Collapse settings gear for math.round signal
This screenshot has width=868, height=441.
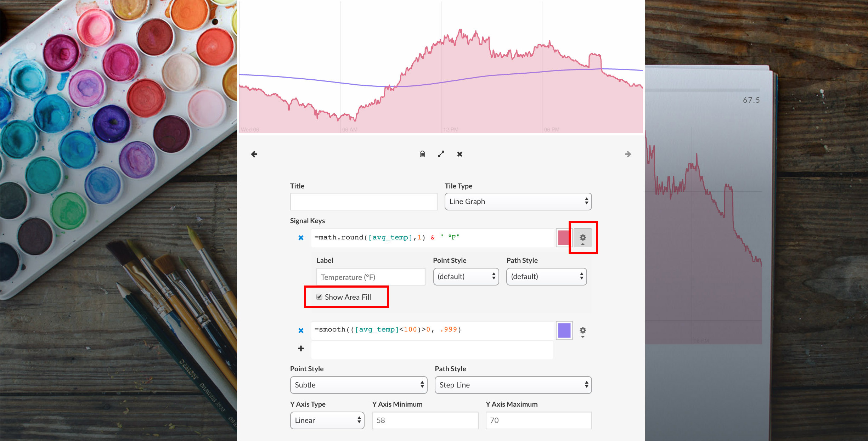pos(583,238)
